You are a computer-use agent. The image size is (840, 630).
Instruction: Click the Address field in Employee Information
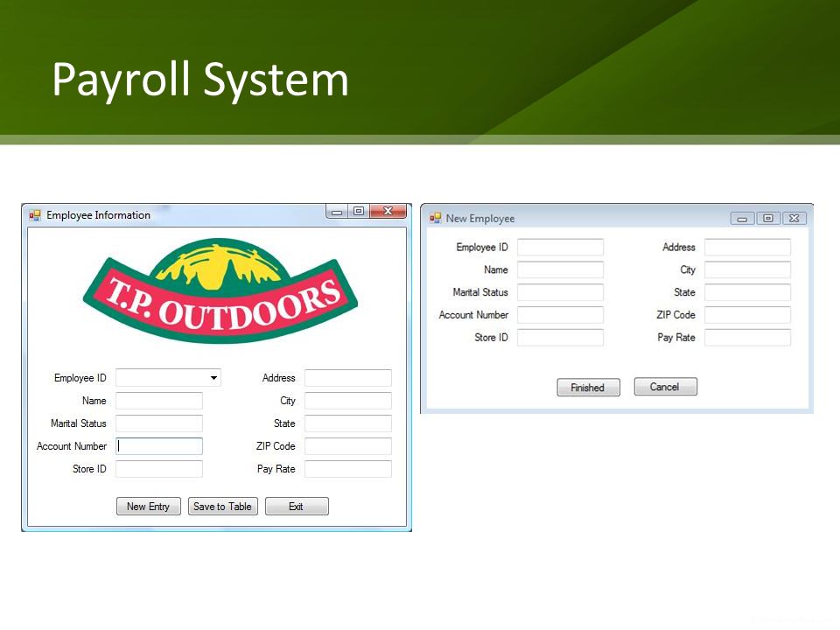pyautogui.click(x=348, y=378)
